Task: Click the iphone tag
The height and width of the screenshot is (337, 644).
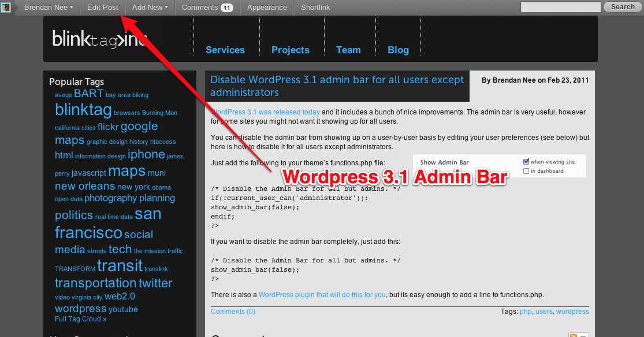Action: tap(146, 154)
